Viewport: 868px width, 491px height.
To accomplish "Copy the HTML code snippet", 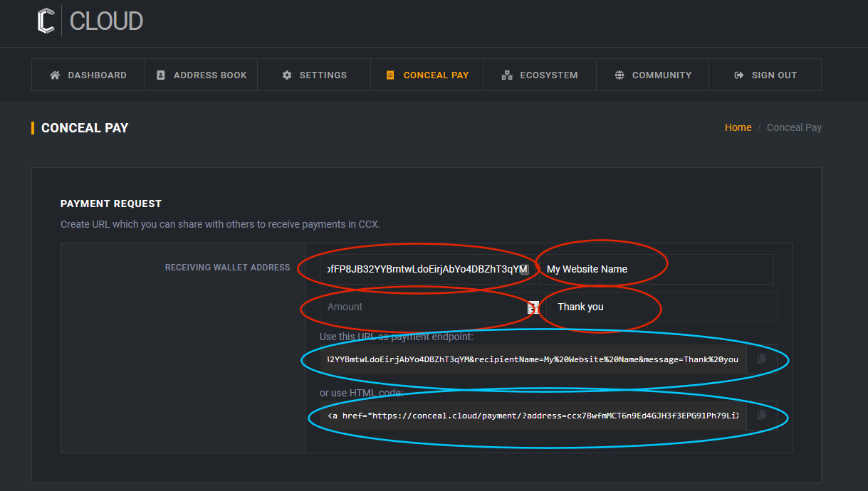I will (x=762, y=415).
